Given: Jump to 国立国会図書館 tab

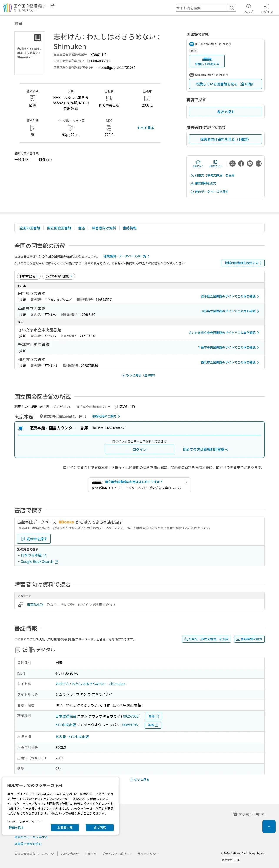Looking at the screenshot, I should click(59, 228).
